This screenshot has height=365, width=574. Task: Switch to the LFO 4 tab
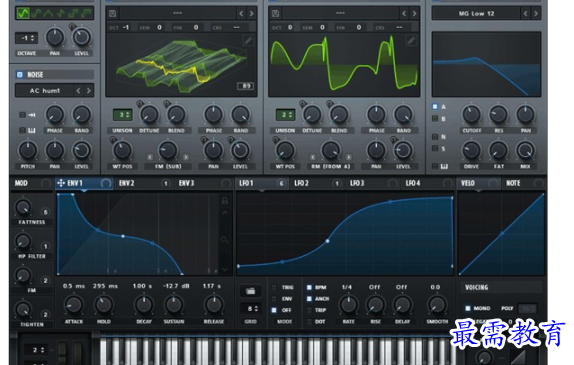click(x=413, y=183)
